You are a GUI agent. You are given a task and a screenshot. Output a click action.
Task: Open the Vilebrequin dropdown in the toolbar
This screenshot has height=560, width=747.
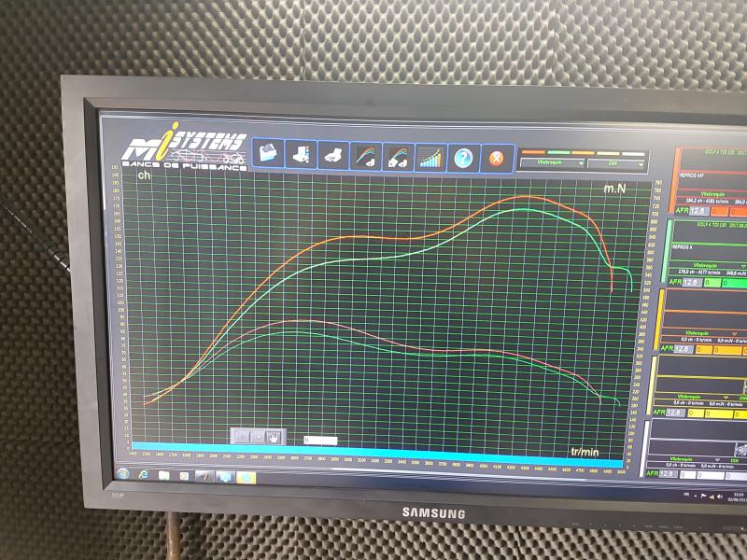tap(552, 163)
